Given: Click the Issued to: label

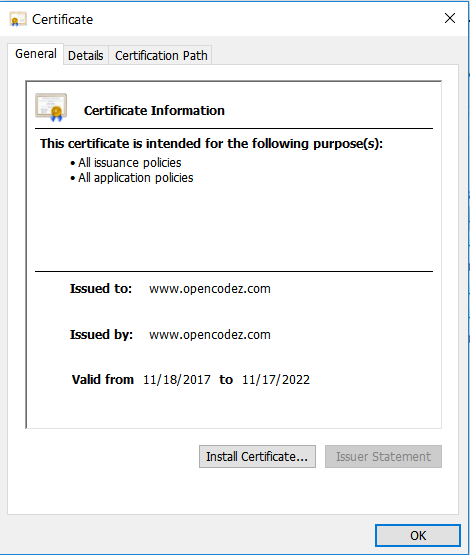Looking at the screenshot, I should point(101,289).
